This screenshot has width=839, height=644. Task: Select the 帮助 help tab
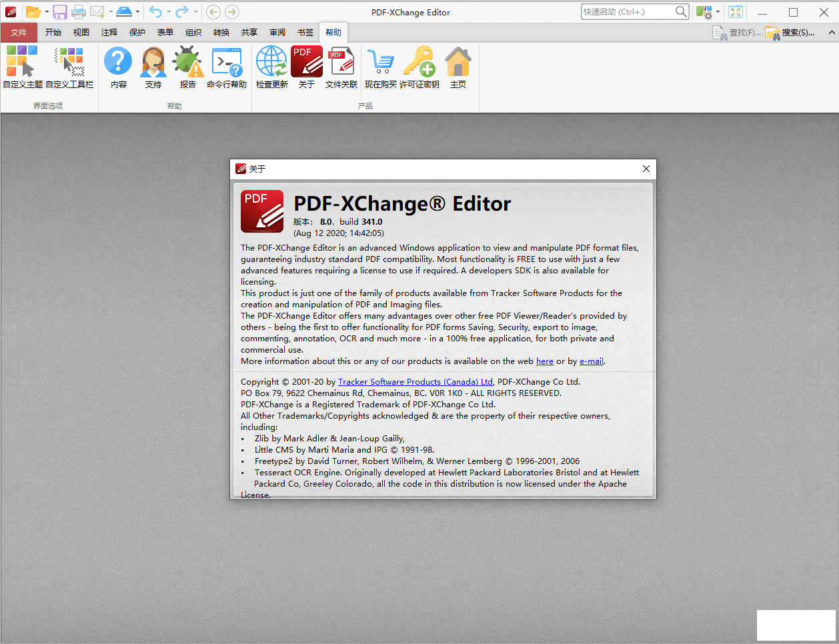[x=333, y=32]
